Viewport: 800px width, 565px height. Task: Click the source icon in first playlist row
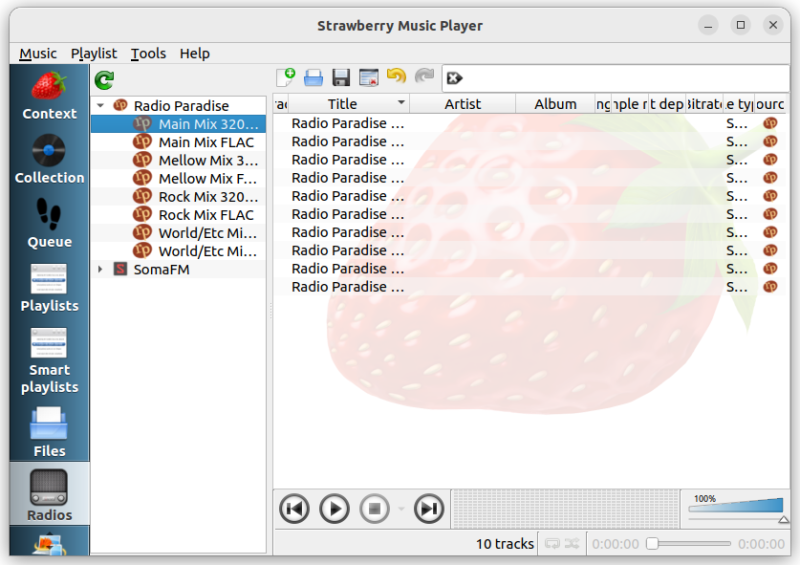click(x=770, y=123)
